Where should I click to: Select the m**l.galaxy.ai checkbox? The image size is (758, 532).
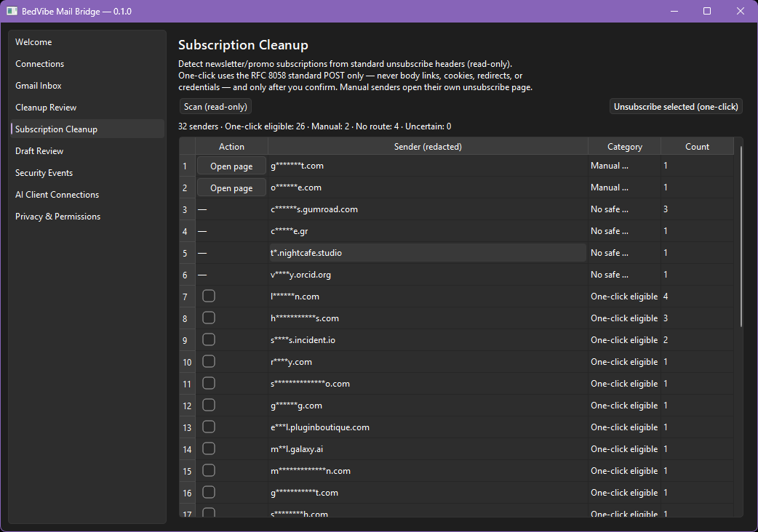pos(208,448)
